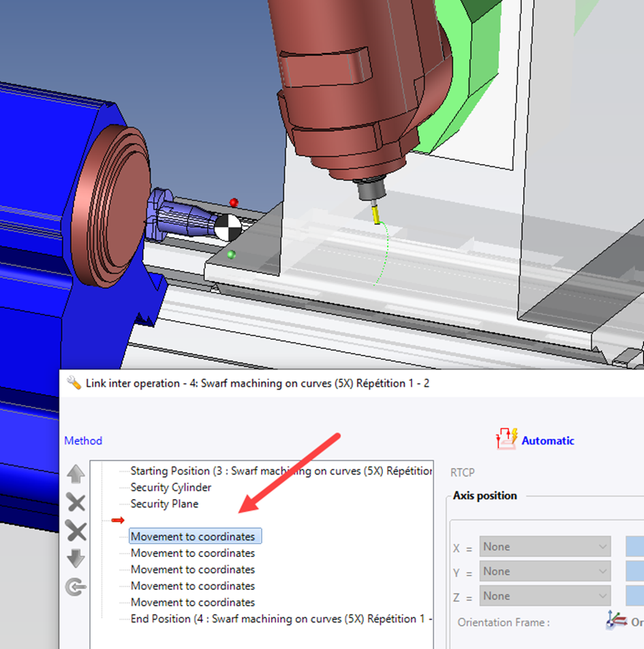Click the curved return arrow icon

point(76,587)
